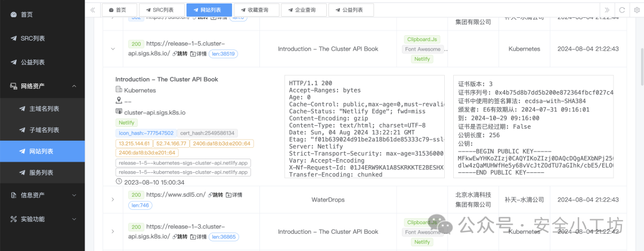The width and height of the screenshot is (644, 251).
Task: Click clock icon beside 2023-08-10 15:00:34
Action: [x=119, y=182]
